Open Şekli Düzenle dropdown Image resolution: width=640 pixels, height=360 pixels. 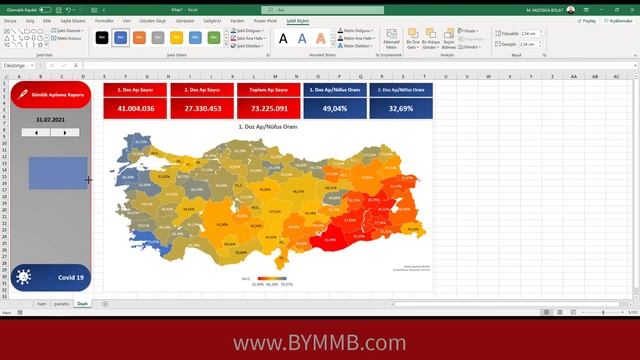pos(68,31)
